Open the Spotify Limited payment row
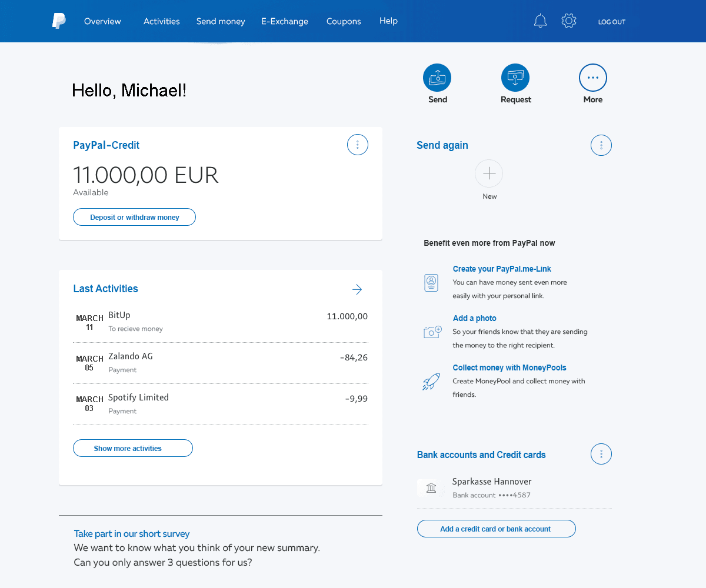 tap(221, 404)
